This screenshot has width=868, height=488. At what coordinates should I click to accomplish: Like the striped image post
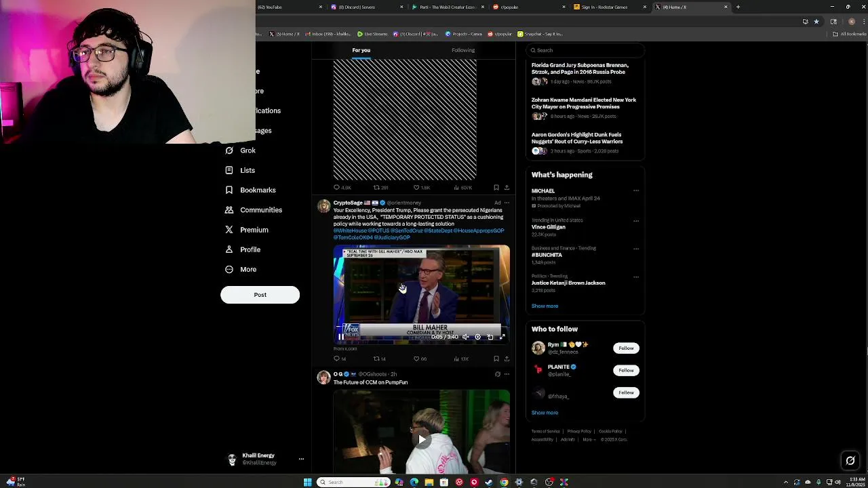coord(421,188)
